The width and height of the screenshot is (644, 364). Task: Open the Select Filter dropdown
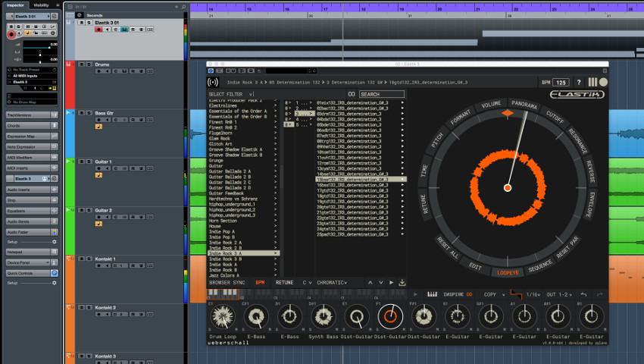tap(231, 94)
